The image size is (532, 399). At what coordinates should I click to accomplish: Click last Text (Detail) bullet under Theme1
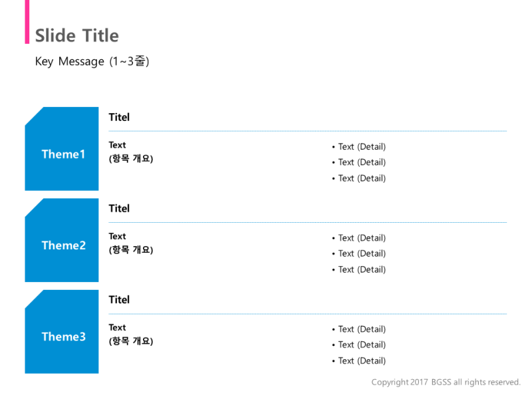pyautogui.click(x=359, y=178)
